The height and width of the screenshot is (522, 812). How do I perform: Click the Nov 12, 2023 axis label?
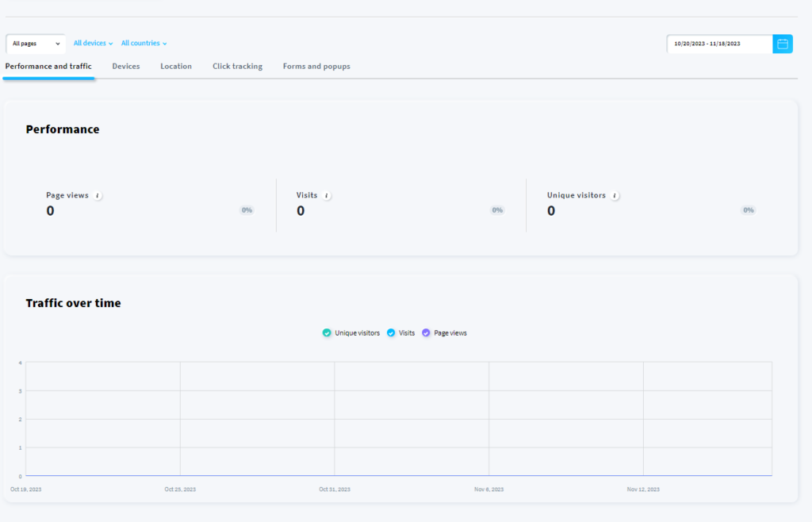tap(643, 489)
